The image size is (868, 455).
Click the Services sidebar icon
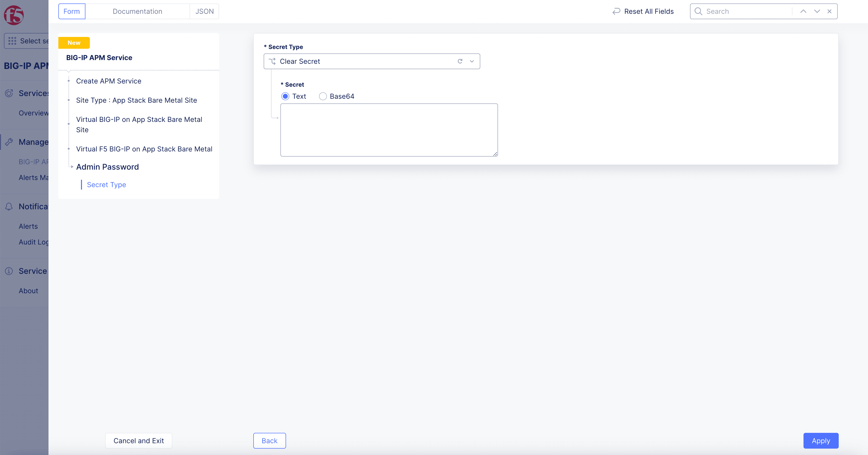click(9, 93)
